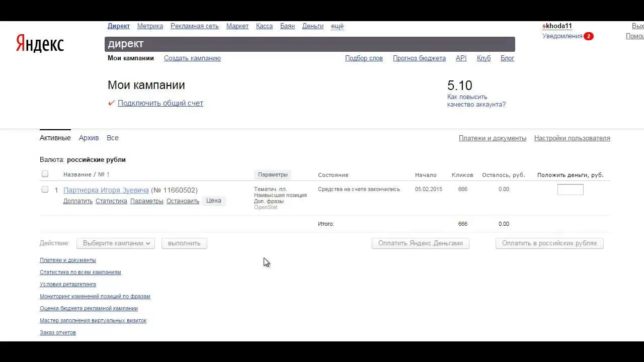
Task: Open Мониторинг изменений позиций по фразам
Action: (x=95, y=297)
